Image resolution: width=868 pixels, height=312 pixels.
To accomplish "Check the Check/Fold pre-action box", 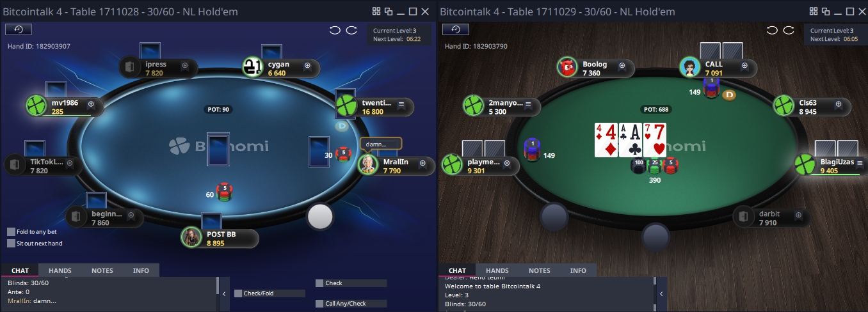I will [238, 293].
